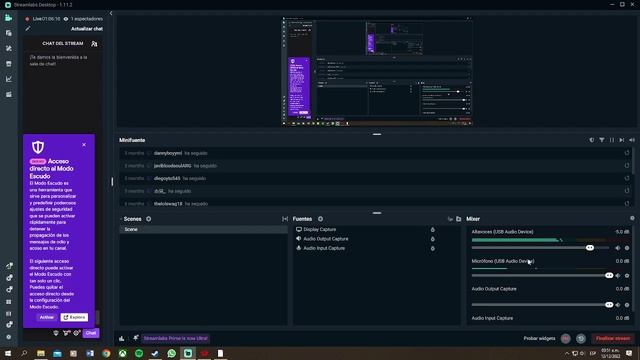Screen dimensions: 640x360
Task: Mute Audio Output Capture in mixer
Action: [618, 305]
